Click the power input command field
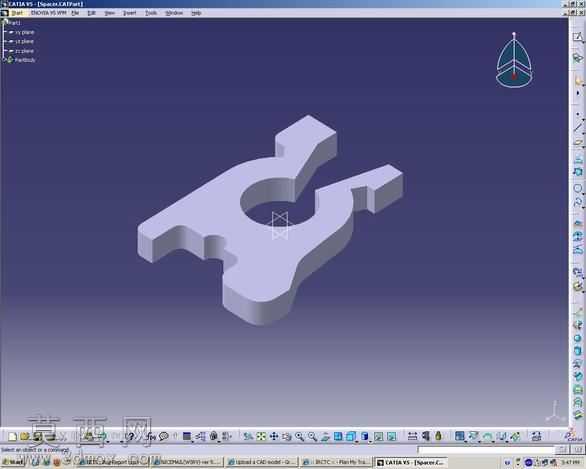Viewport: 586px width, 469px height. coord(486,450)
